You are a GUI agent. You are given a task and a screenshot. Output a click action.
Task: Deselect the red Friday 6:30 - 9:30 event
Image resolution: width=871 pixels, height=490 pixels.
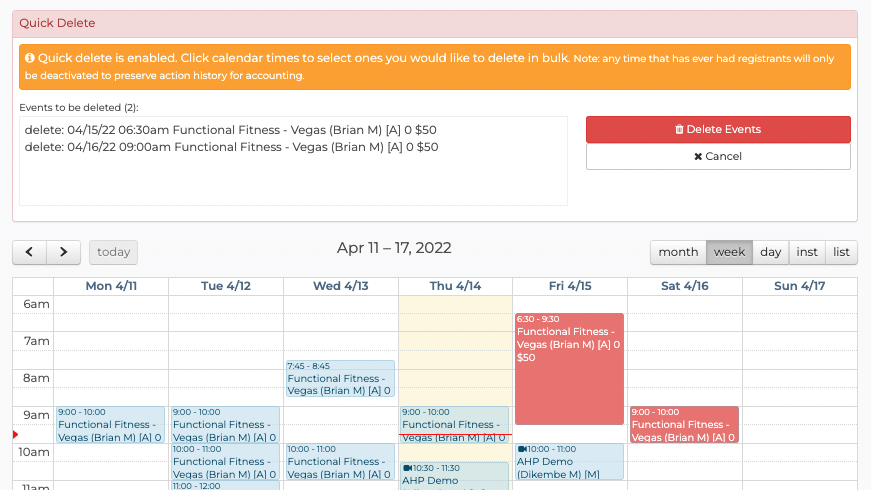pos(569,369)
